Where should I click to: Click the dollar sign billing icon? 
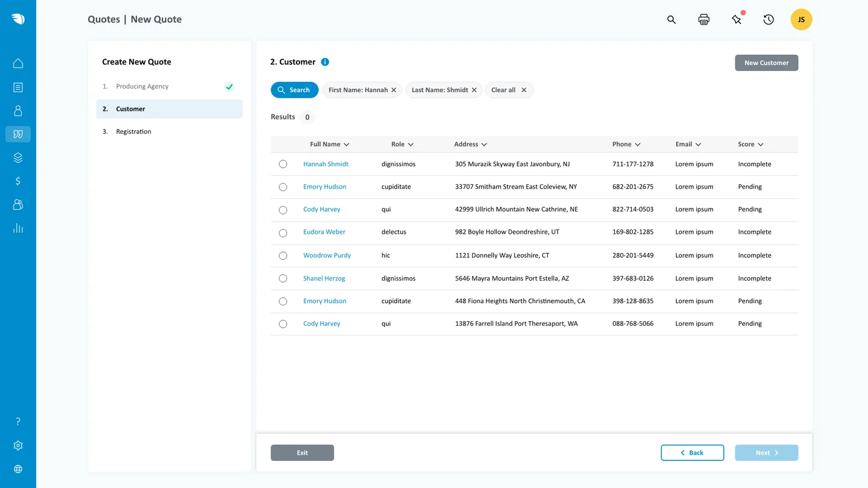(17, 181)
